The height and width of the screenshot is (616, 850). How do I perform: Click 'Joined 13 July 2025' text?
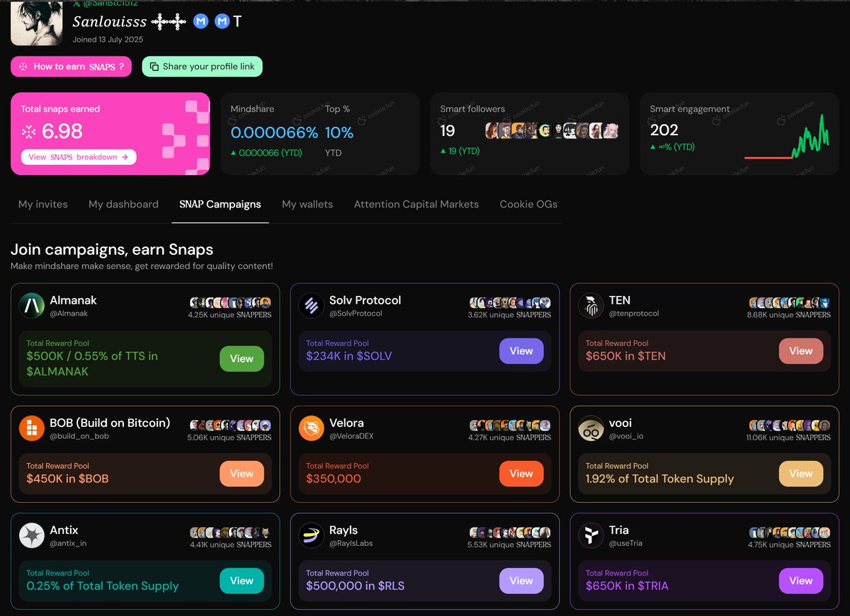click(108, 40)
